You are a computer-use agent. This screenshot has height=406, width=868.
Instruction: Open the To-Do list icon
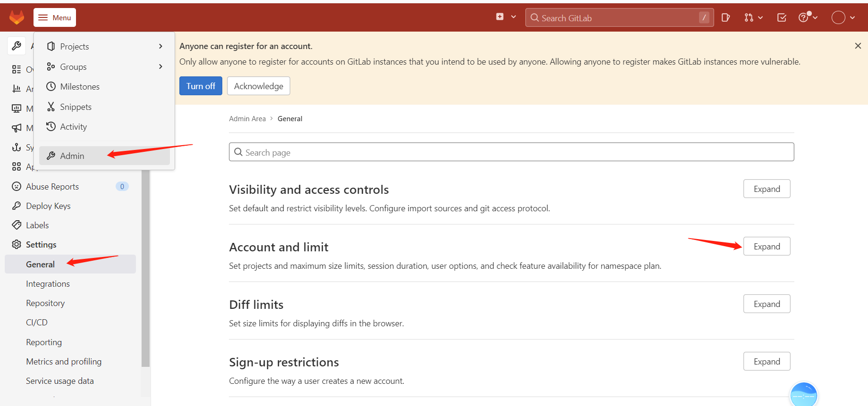[x=782, y=17]
